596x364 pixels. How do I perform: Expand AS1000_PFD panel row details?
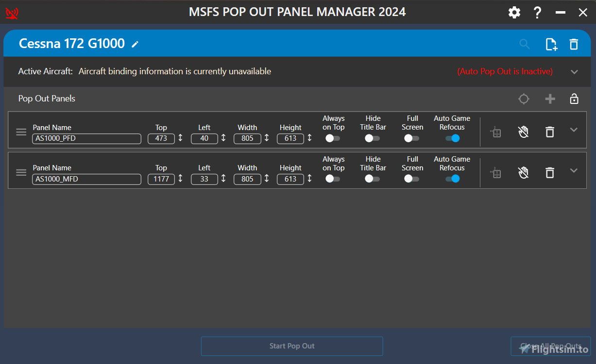click(x=574, y=130)
